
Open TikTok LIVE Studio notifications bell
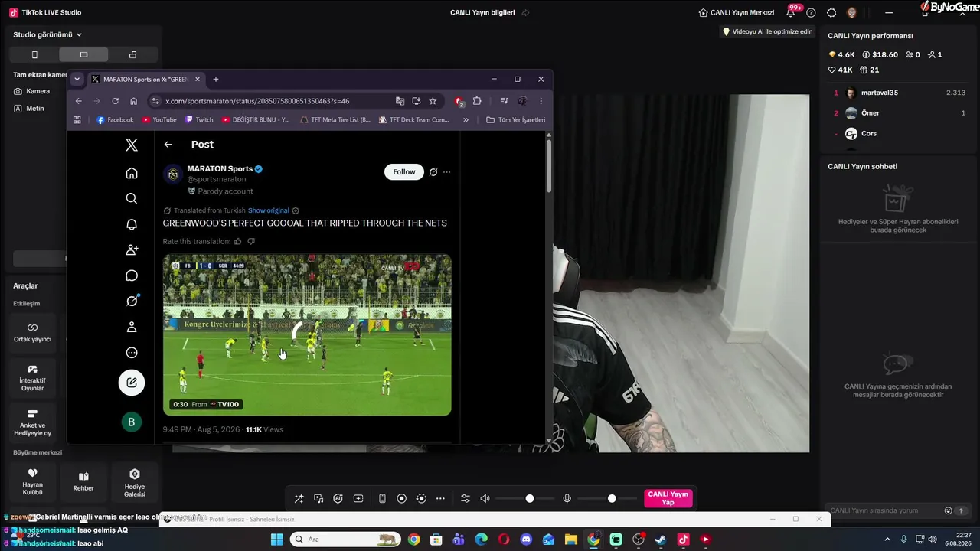pos(791,12)
